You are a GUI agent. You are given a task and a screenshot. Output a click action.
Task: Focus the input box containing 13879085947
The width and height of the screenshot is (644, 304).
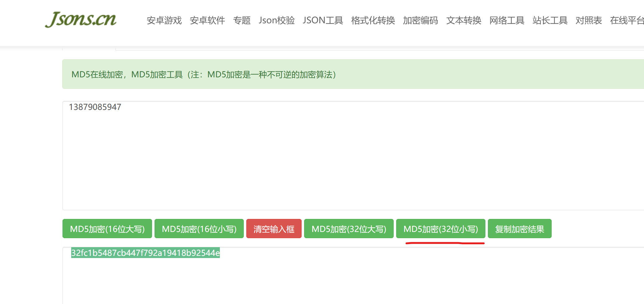(x=353, y=155)
